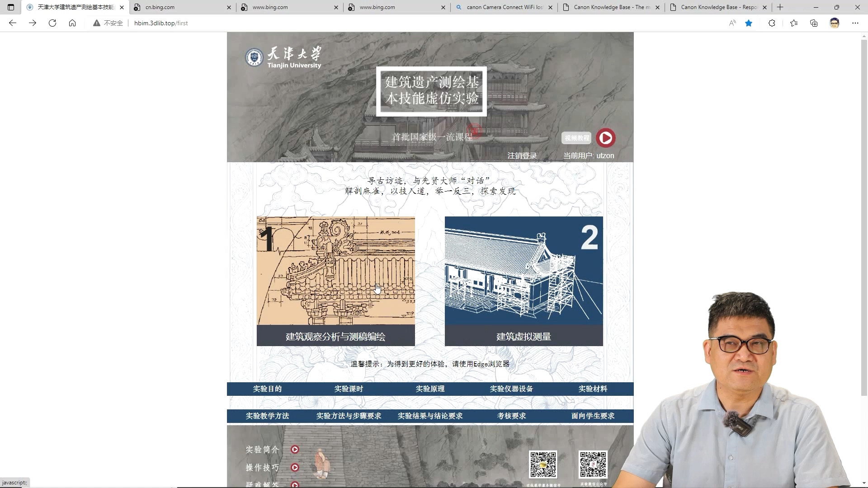
Task: Play the red video tutorial button
Action: (x=605, y=138)
